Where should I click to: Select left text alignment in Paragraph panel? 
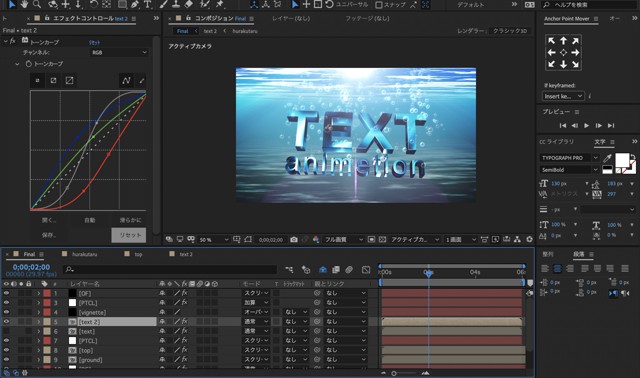pyautogui.click(x=545, y=268)
